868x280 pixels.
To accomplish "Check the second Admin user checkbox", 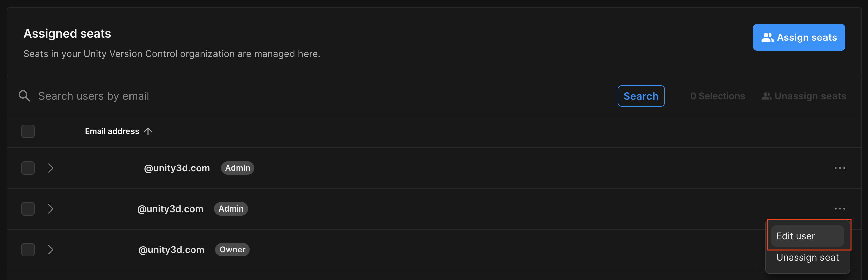I will pyautogui.click(x=28, y=208).
